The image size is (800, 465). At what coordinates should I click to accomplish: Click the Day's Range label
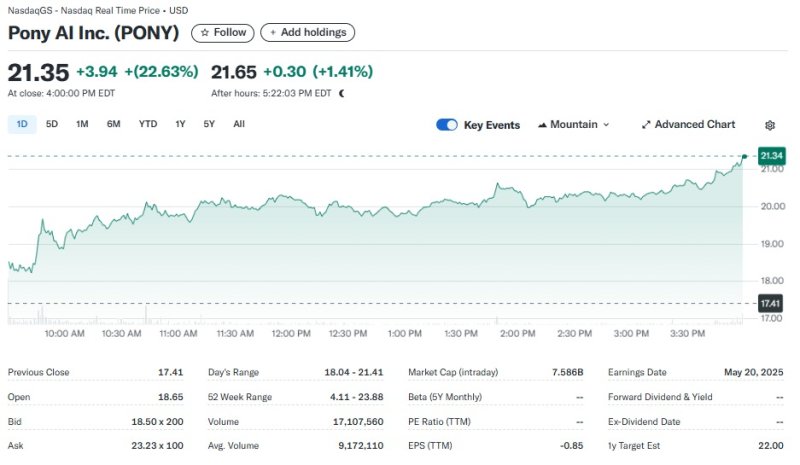point(233,372)
